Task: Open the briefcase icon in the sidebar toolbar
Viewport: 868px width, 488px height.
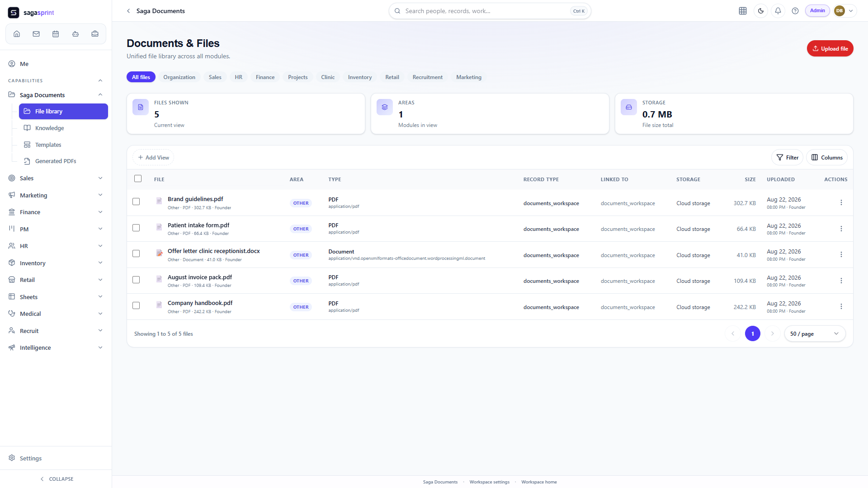Action: [95, 34]
